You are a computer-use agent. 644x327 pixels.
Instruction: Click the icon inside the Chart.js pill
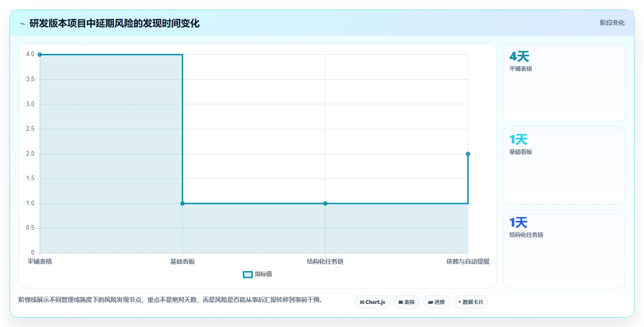362,302
